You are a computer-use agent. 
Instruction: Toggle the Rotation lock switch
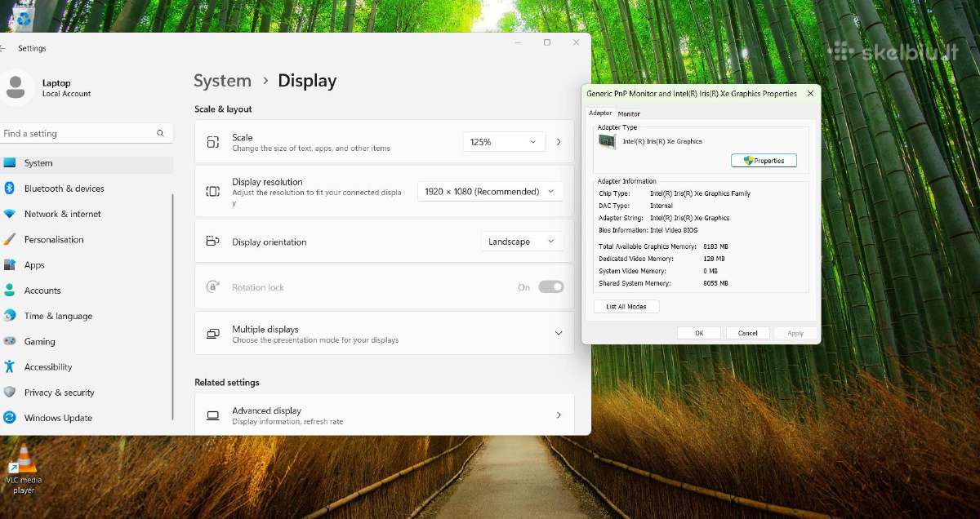pyautogui.click(x=551, y=287)
